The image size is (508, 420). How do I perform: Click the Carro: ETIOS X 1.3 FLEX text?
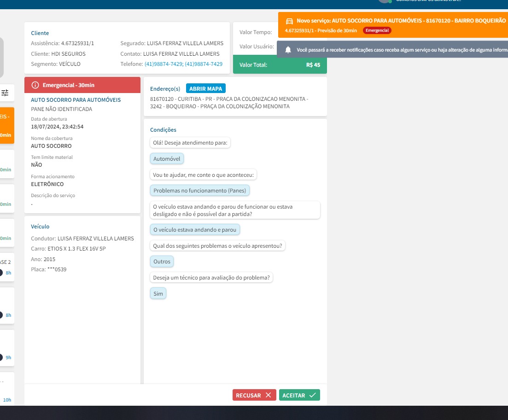coord(68,249)
